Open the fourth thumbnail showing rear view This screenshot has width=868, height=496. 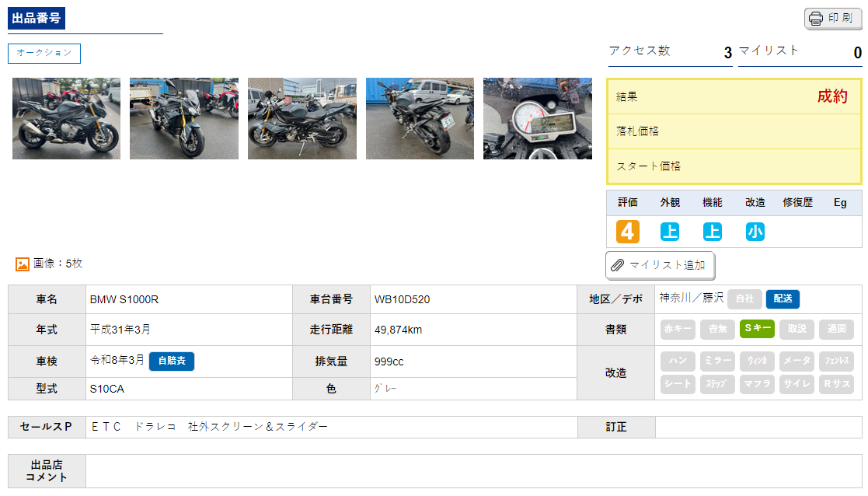420,118
